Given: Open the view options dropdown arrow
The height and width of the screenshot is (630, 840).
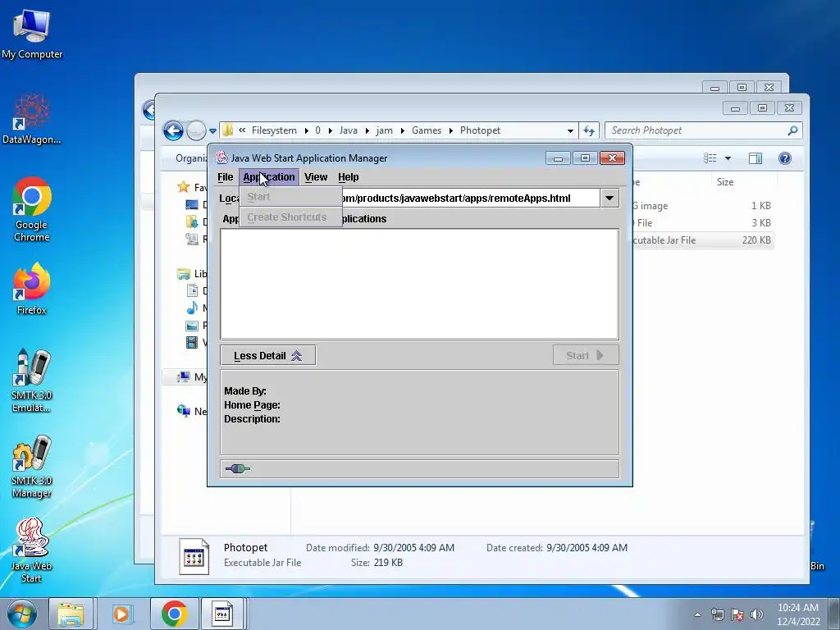Looking at the screenshot, I should tap(728, 158).
